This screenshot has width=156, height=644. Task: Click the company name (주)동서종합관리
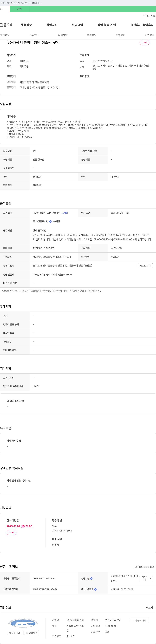point(75,620)
